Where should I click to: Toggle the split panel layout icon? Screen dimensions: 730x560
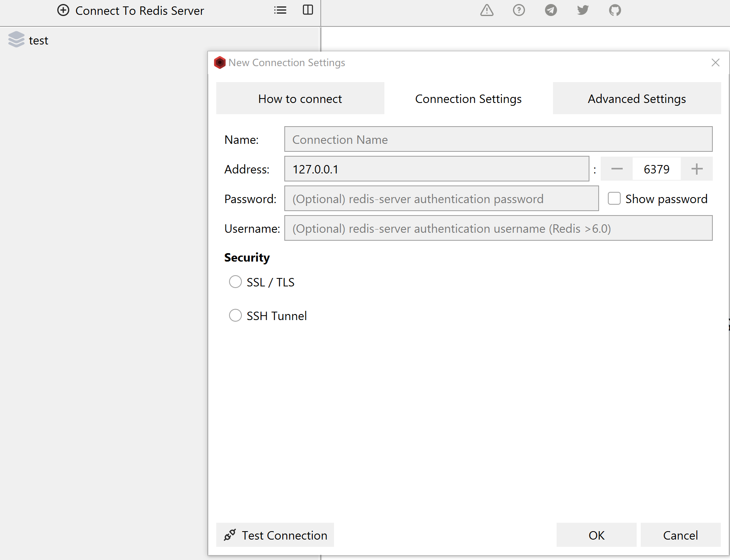click(308, 10)
